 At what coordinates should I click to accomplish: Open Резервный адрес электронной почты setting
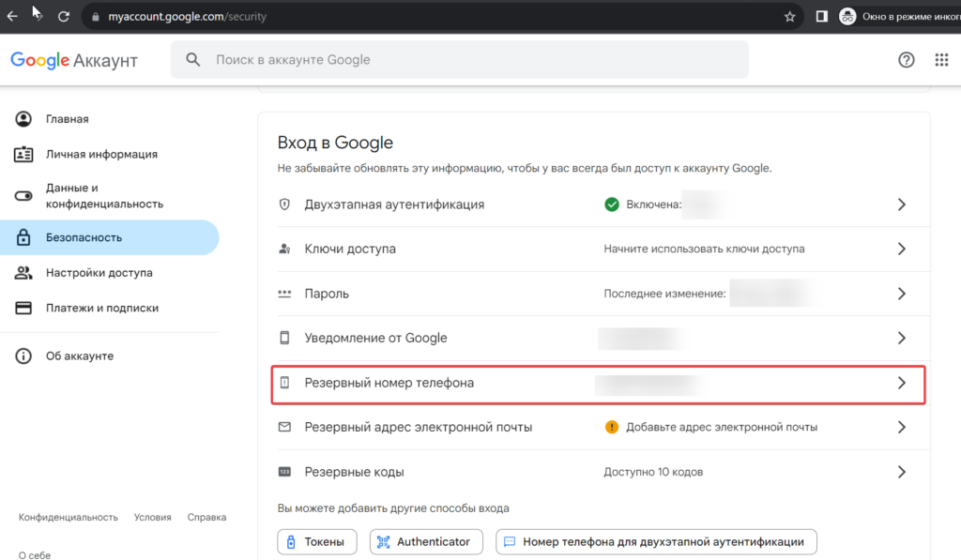[602, 427]
